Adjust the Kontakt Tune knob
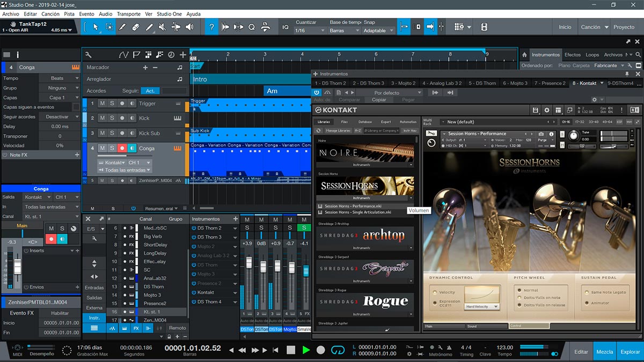The width and height of the screenshot is (644, 362). point(574,136)
